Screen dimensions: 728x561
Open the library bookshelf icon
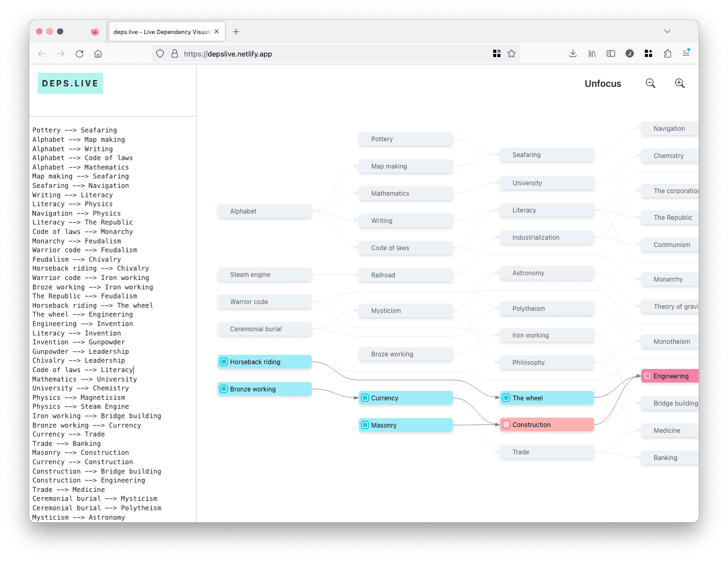click(592, 53)
